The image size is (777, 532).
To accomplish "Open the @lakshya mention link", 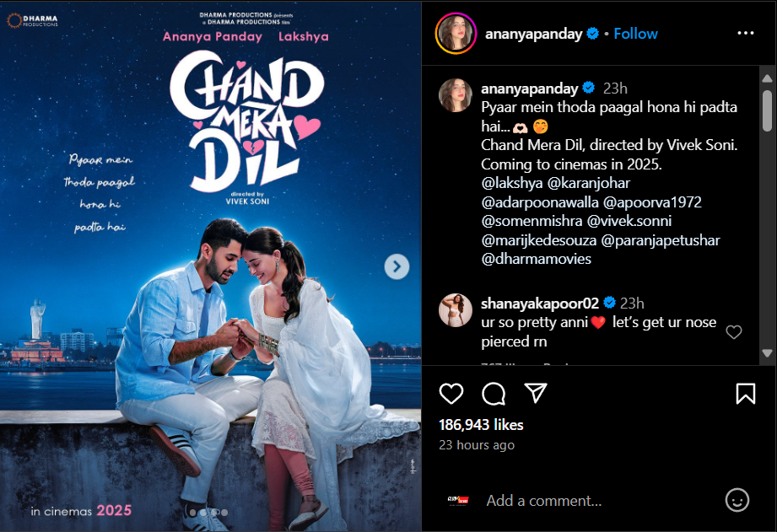I will pos(512,183).
